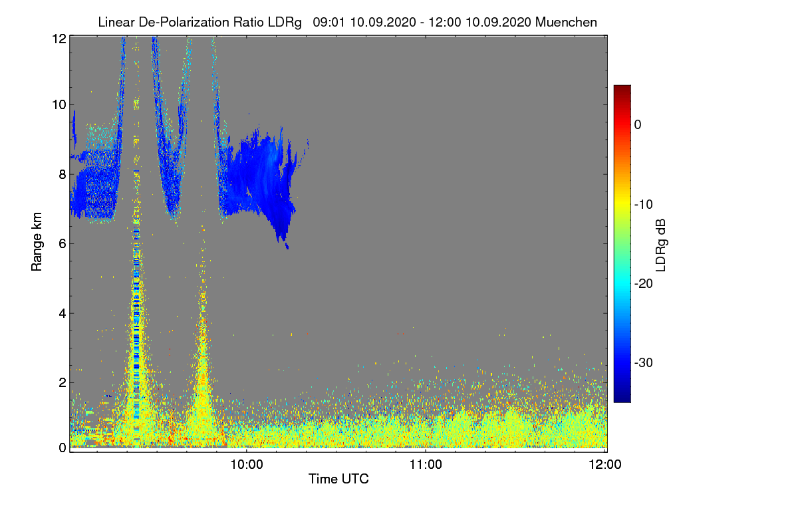This screenshot has height=532, width=798.
Task: Click the colorbar value label '0'
Action: click(x=638, y=124)
